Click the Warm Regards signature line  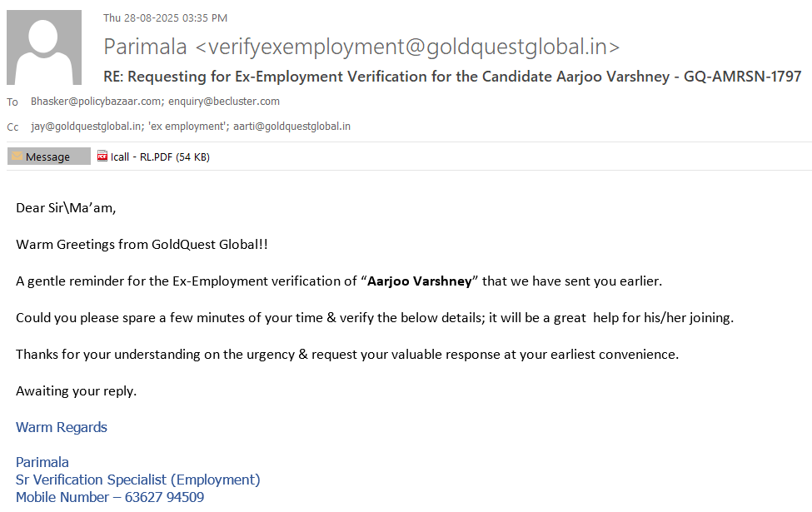coord(62,428)
